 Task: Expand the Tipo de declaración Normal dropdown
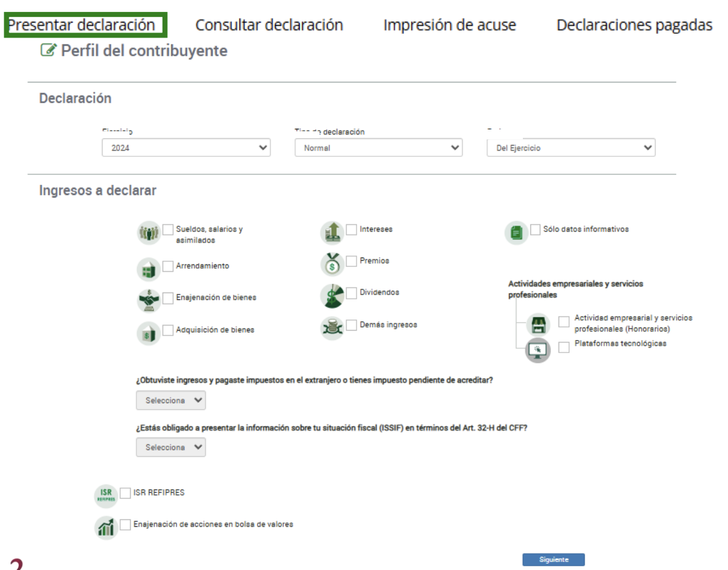tap(378, 148)
